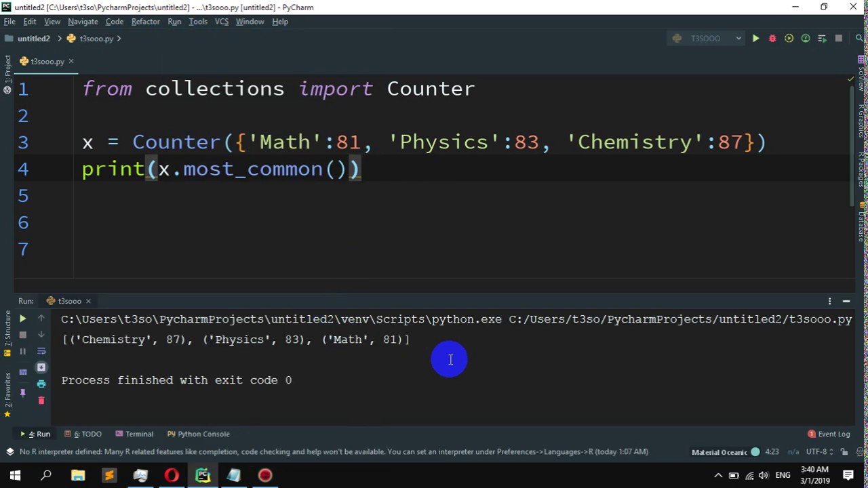Open Windows Action Center notifications
Screen dimensions: 868x488
(x=848, y=476)
